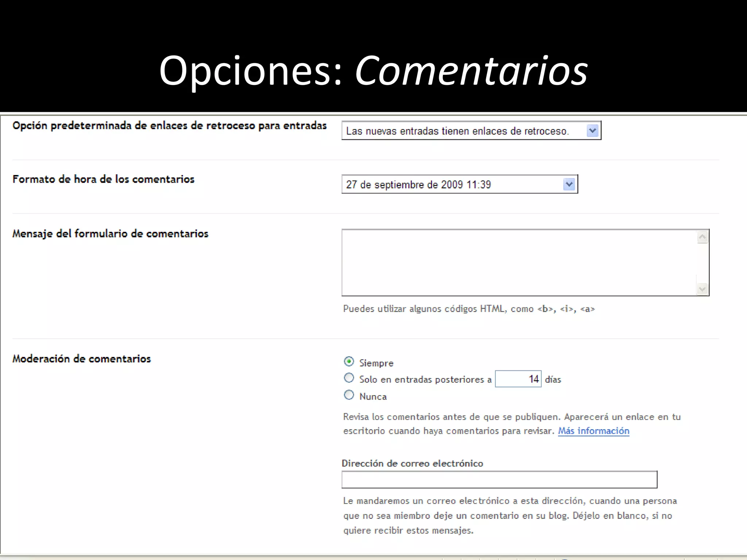Screen dimensions: 747x560
Task: Click 'Moderación de comentarios' label
Action: tap(82, 359)
